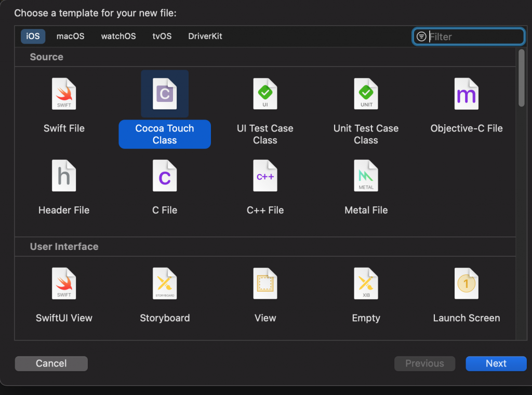
Task: Choose the Cocoa Touch Class icon
Action: coord(165,94)
